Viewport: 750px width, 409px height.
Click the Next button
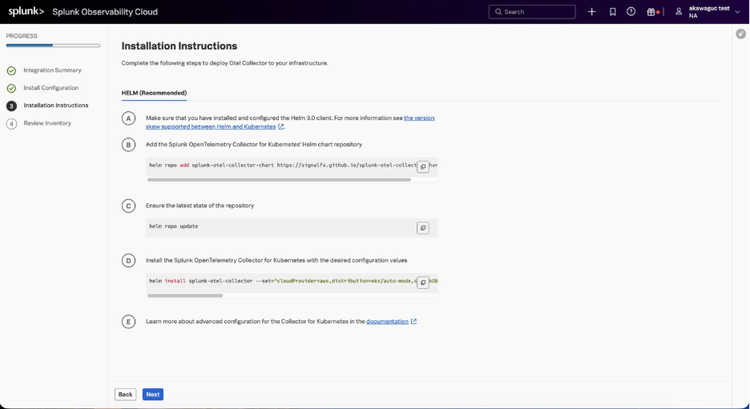coord(153,394)
